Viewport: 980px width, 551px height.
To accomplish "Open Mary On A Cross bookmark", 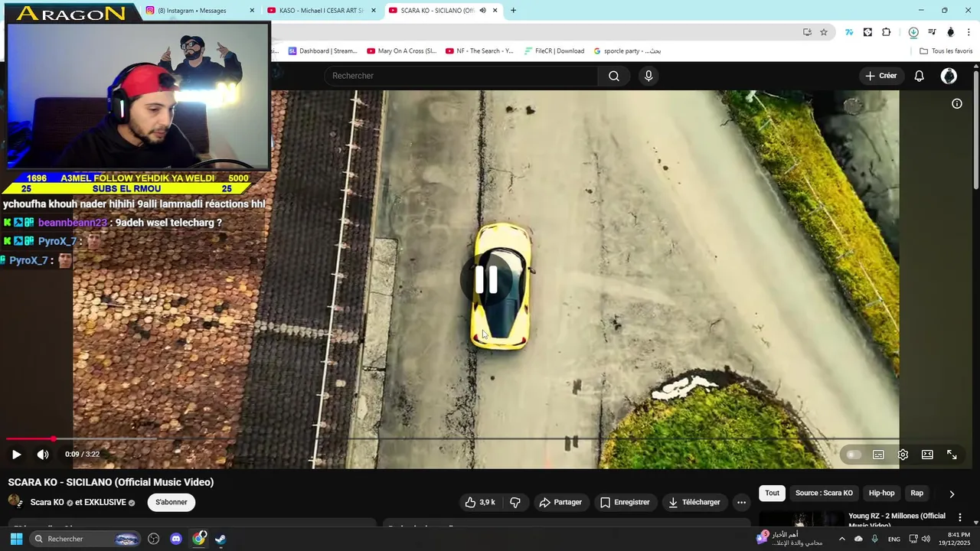I will pos(401,51).
